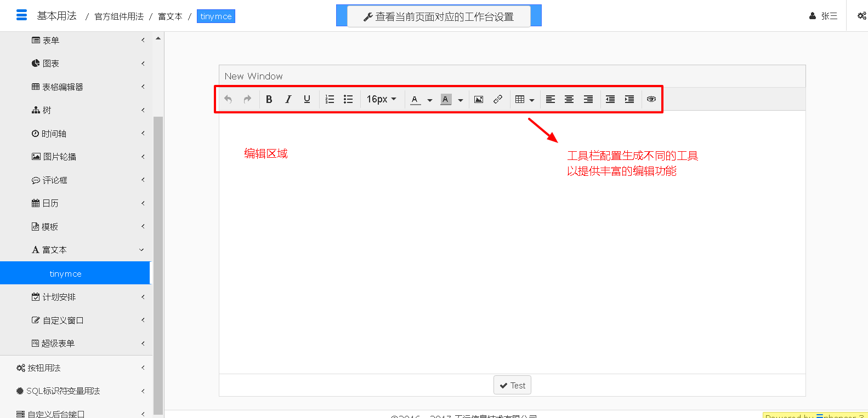The width and height of the screenshot is (868, 418).
Task: Insert a bullet list
Action: coord(348,99)
